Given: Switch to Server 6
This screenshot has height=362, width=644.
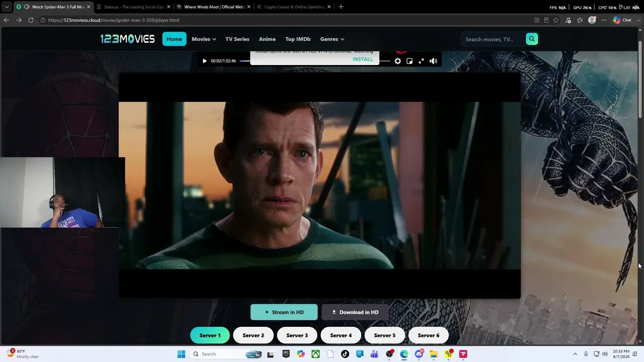Looking at the screenshot, I should click(x=428, y=335).
